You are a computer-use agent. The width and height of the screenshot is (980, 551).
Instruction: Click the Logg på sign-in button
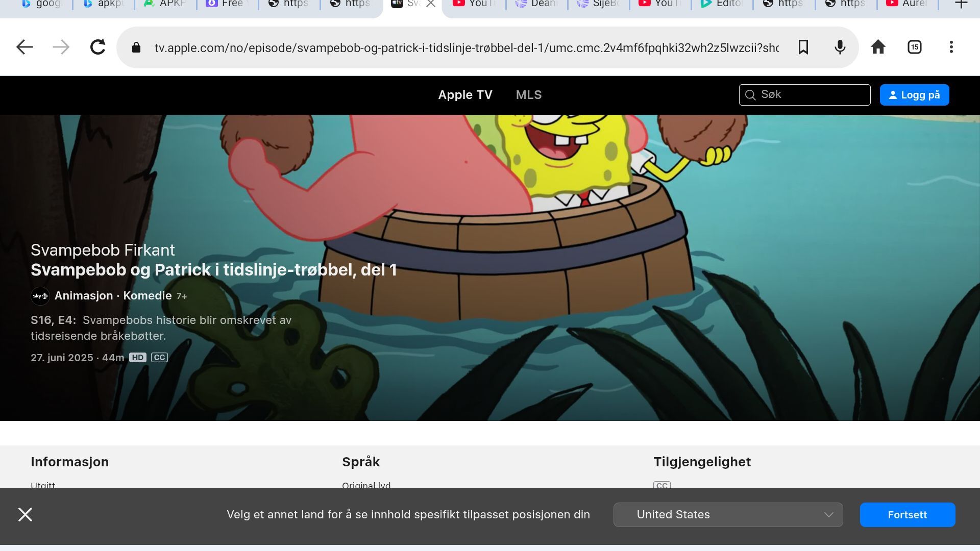914,95
